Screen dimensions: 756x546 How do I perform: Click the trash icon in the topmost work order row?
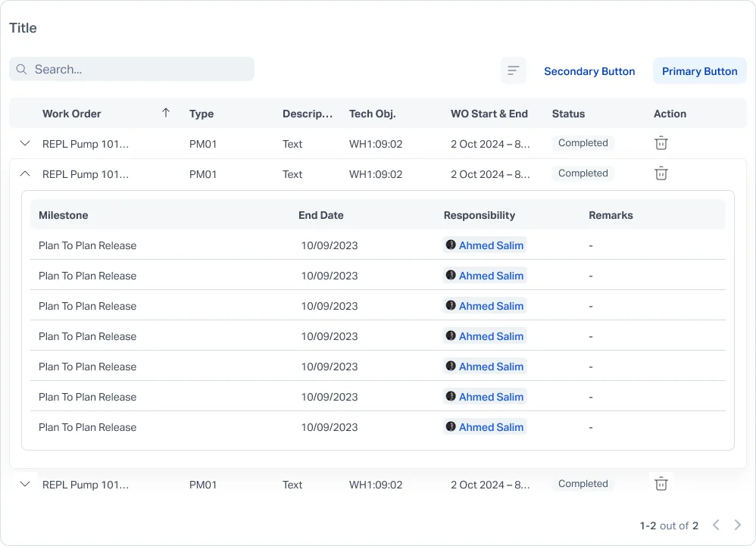click(661, 143)
